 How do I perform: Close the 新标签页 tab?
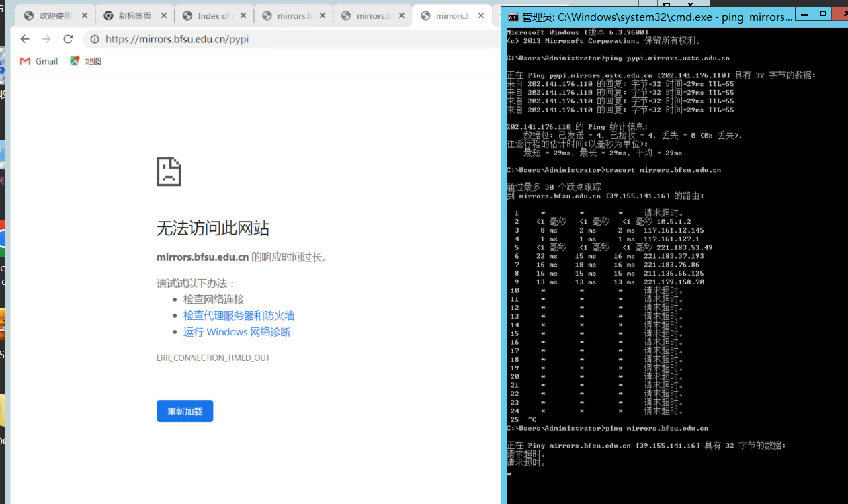pyautogui.click(x=163, y=13)
